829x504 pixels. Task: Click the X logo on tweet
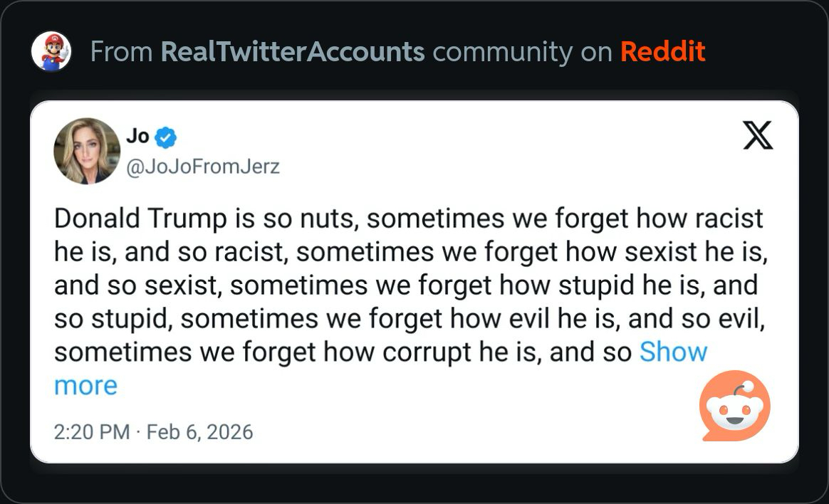[x=758, y=135]
